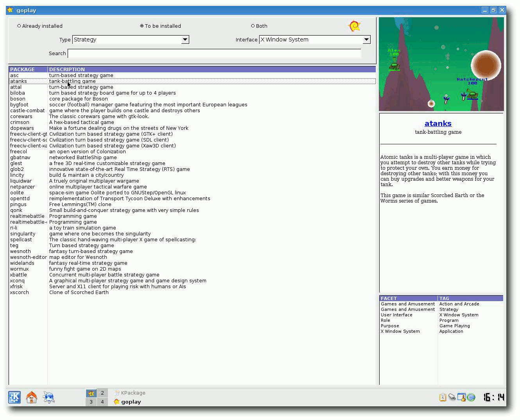Select the qonk package row
Image resolution: width=520 pixels, height=420 pixels.
pyautogui.click(x=192, y=210)
